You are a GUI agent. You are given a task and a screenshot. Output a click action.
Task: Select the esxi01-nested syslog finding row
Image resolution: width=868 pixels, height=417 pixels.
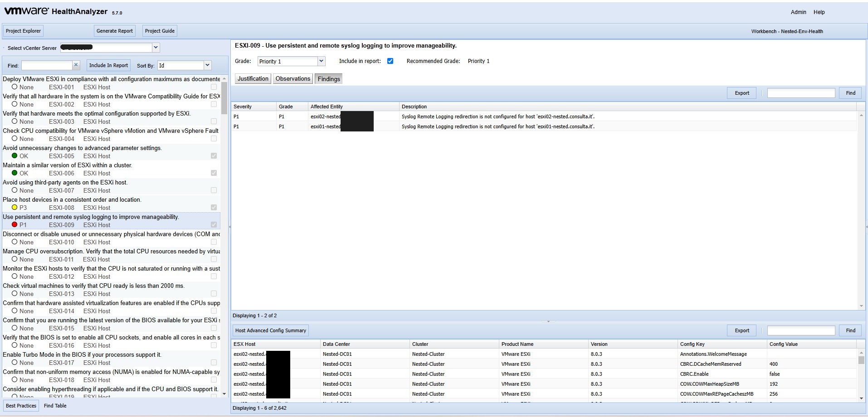[x=544, y=126]
